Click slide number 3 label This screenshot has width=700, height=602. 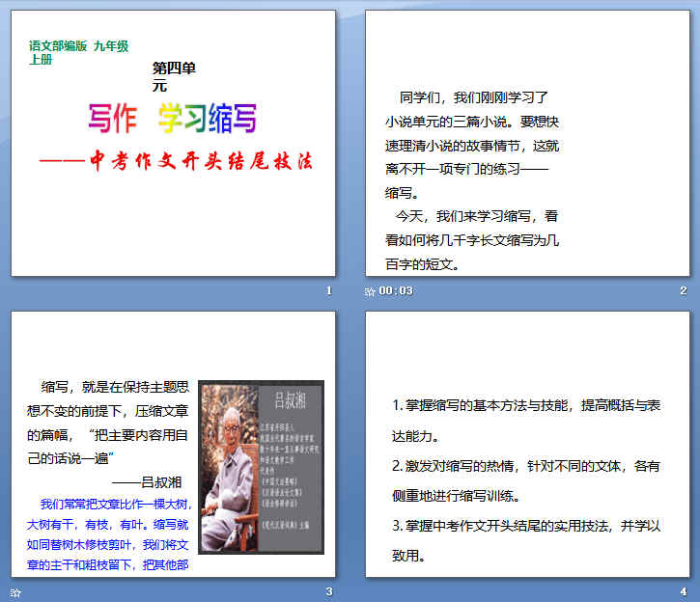tap(329, 591)
